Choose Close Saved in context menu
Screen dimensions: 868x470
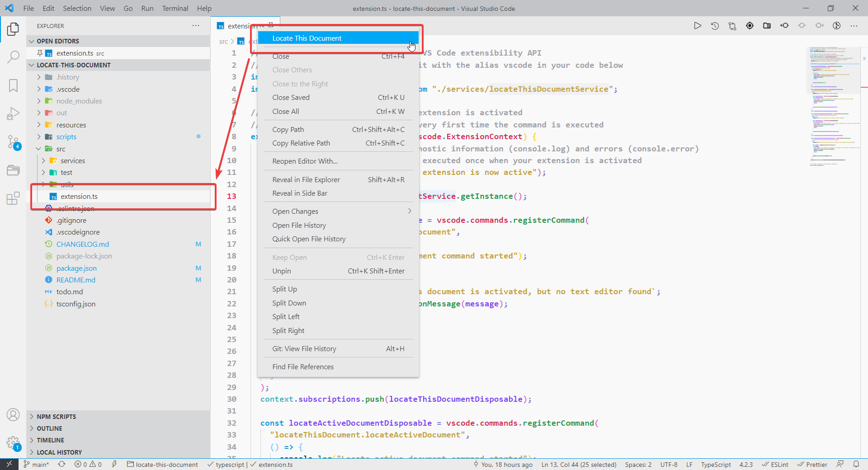[338, 97]
